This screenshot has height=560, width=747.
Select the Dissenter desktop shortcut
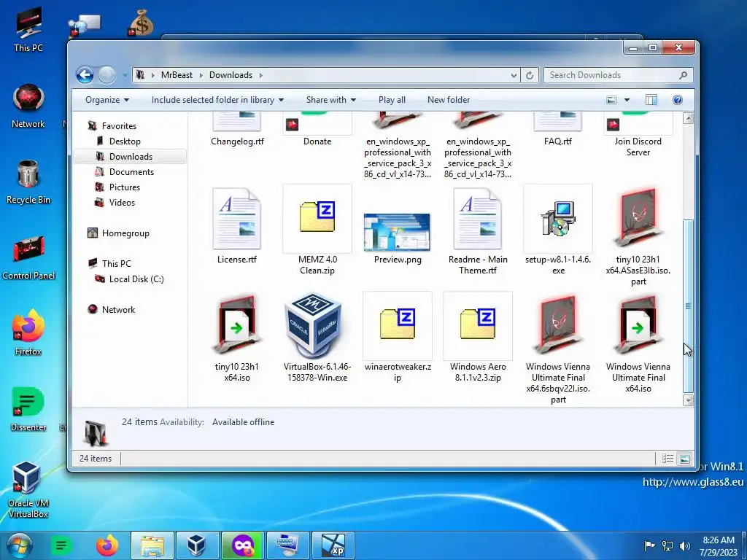[x=28, y=410]
